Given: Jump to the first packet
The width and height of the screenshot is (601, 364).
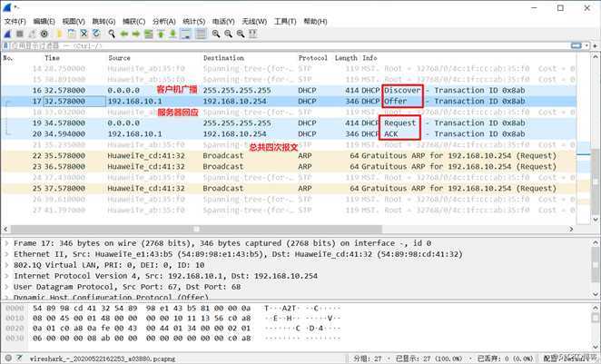Looking at the screenshot, I should (161, 34).
